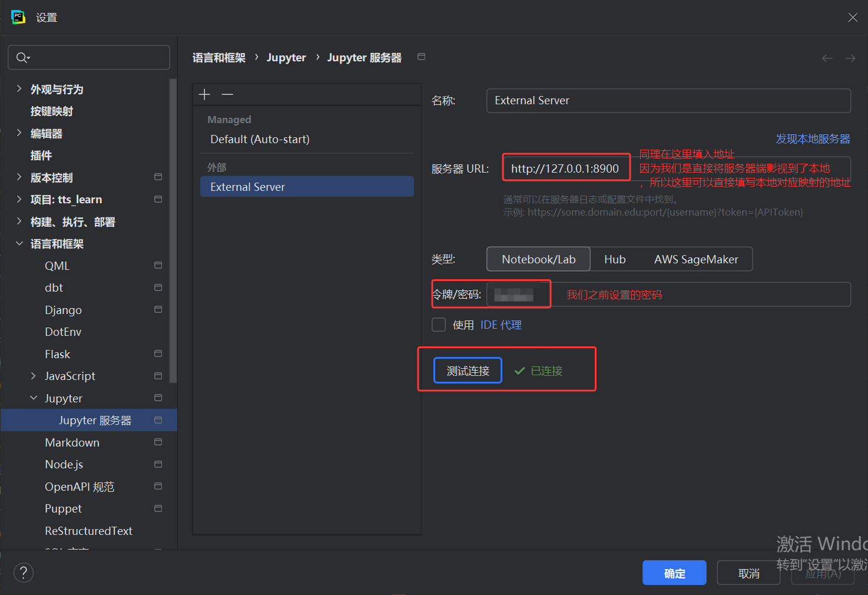The image size is (868, 595).
Task: Open 插件 settings page
Action: [41, 156]
